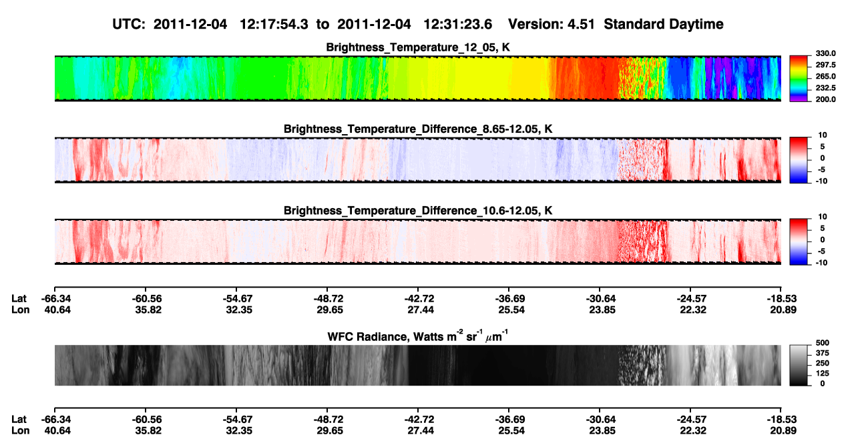
Task: Select the 'Version: 4.51 Standard Daytime' header text
Action: coord(616,25)
